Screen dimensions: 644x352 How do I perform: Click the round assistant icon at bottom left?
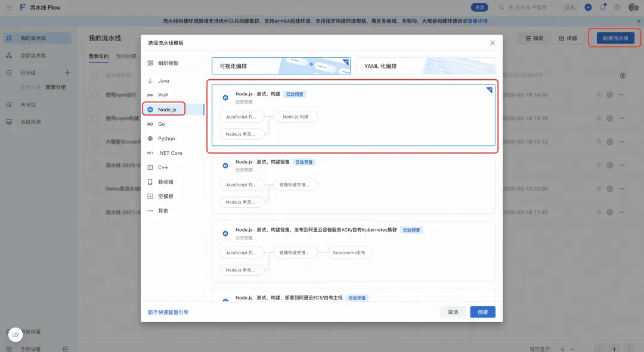(16, 335)
